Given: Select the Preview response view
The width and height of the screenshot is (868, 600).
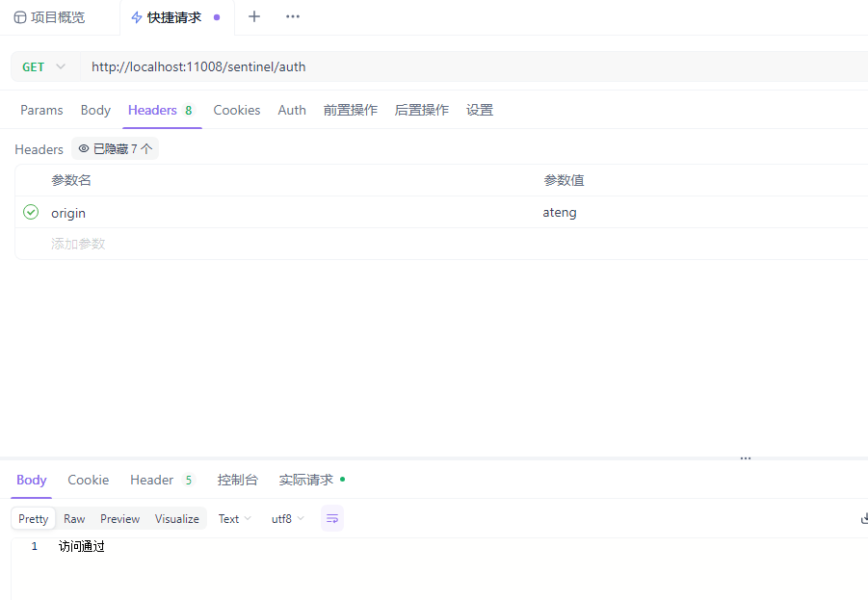Looking at the screenshot, I should point(119,518).
